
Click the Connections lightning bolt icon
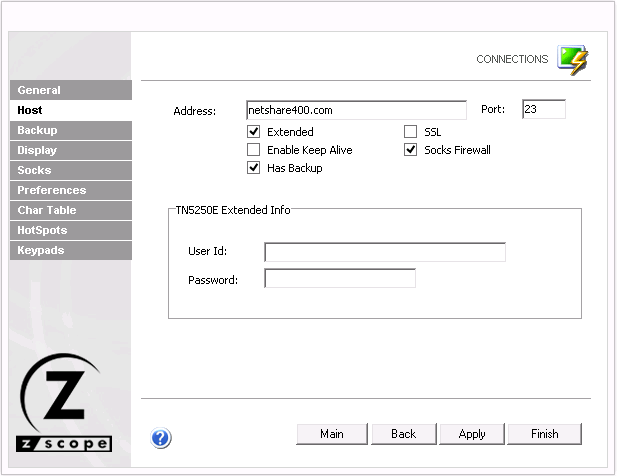click(x=573, y=60)
